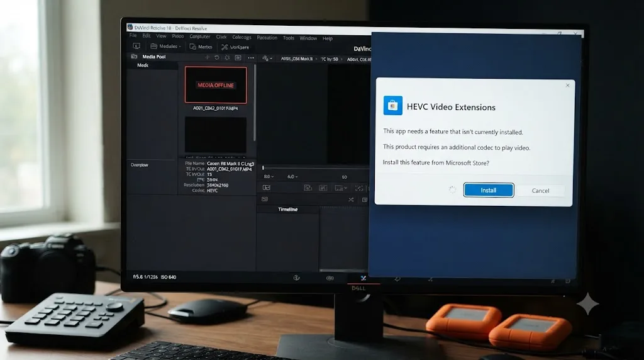Viewport: 644px width, 360px height.
Task: Click the '60' value under the viewer
Action: (344, 177)
